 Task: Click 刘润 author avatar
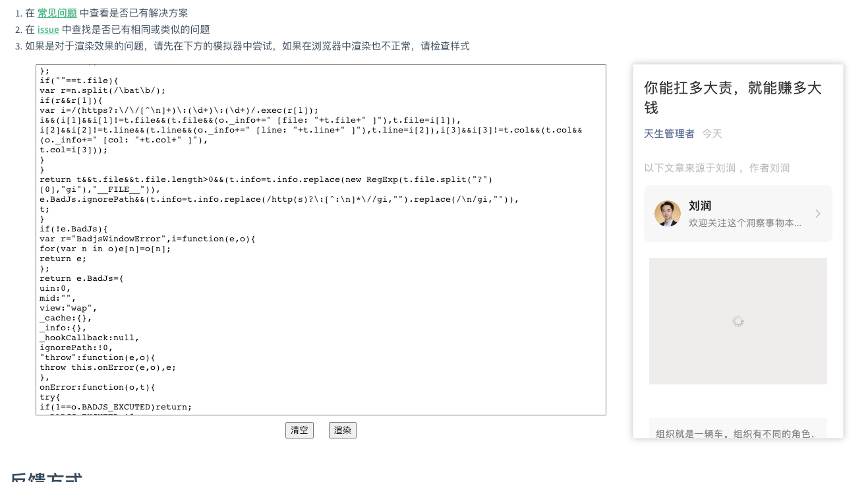click(668, 214)
